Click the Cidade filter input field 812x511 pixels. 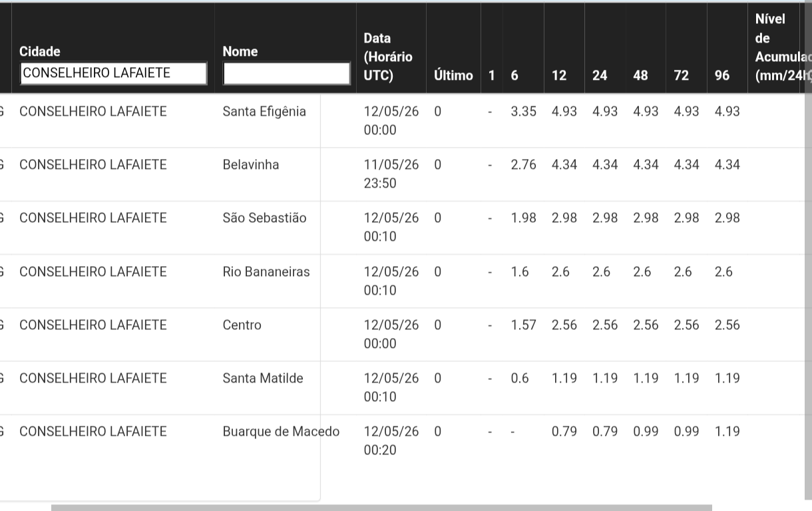click(x=114, y=73)
